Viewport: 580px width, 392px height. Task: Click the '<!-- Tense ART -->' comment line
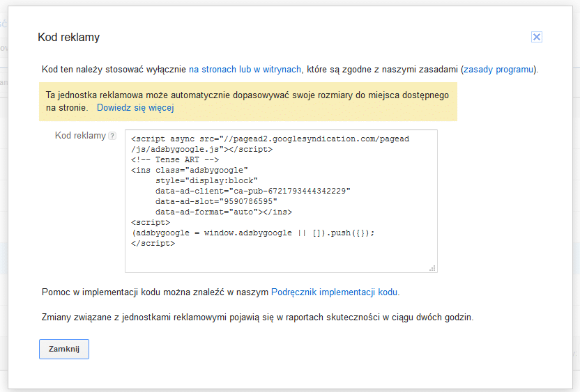click(175, 159)
